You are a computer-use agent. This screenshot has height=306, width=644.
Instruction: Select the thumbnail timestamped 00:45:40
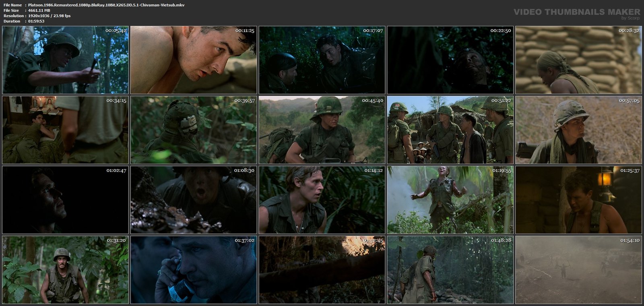coord(322,130)
